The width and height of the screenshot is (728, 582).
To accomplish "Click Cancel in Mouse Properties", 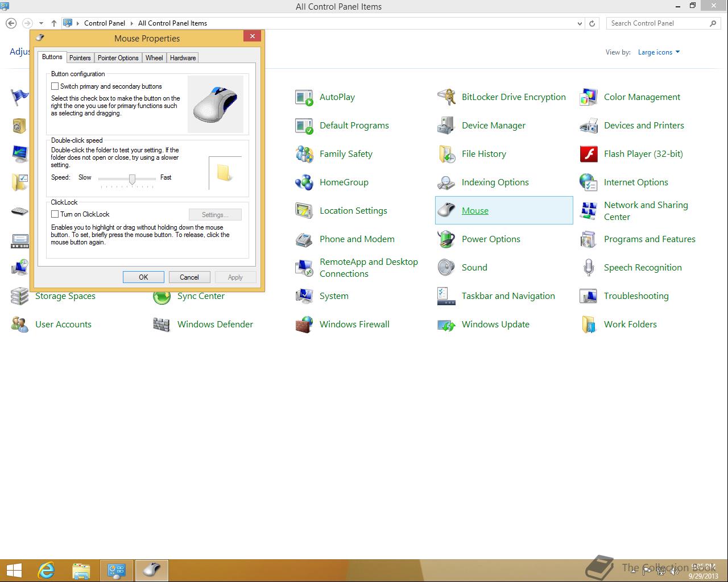I will (189, 277).
